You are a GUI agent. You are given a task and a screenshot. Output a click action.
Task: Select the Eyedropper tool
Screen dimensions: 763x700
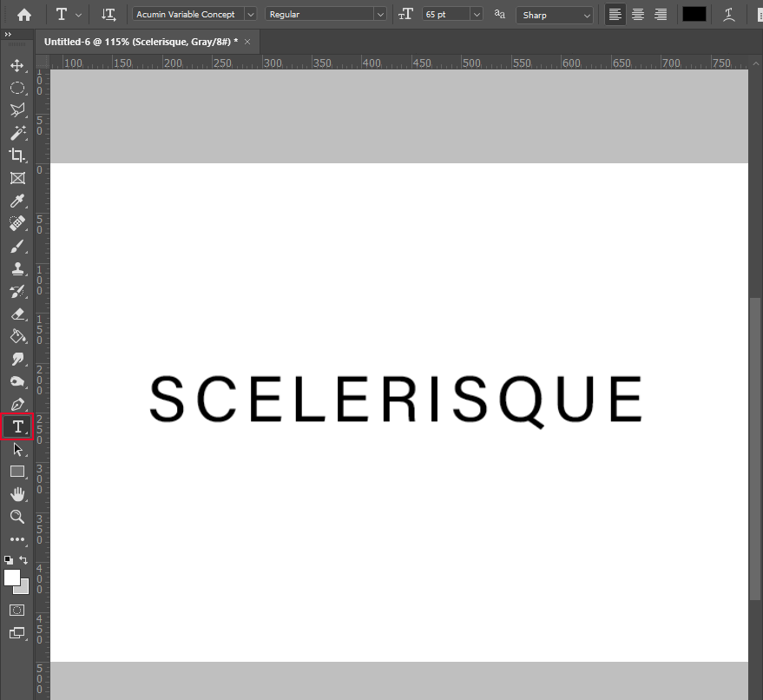[x=17, y=201]
